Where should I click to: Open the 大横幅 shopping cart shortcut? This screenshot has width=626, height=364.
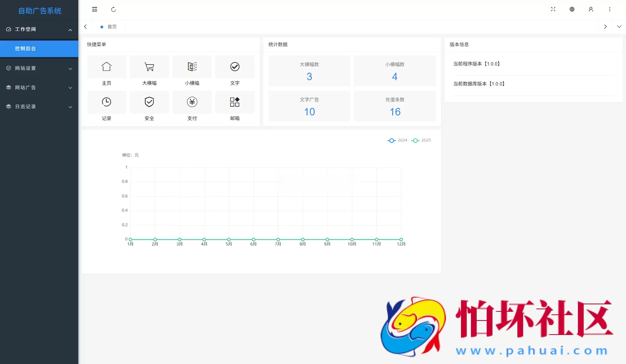(x=149, y=67)
